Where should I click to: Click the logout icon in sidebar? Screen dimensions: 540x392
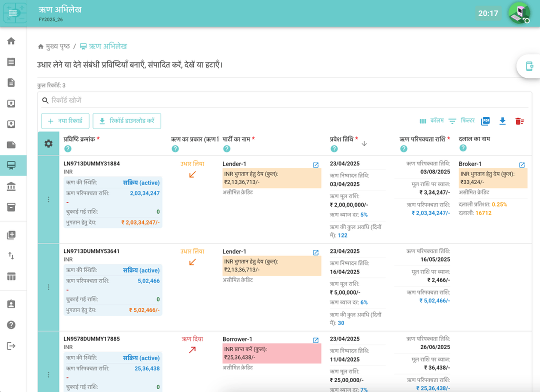11,346
